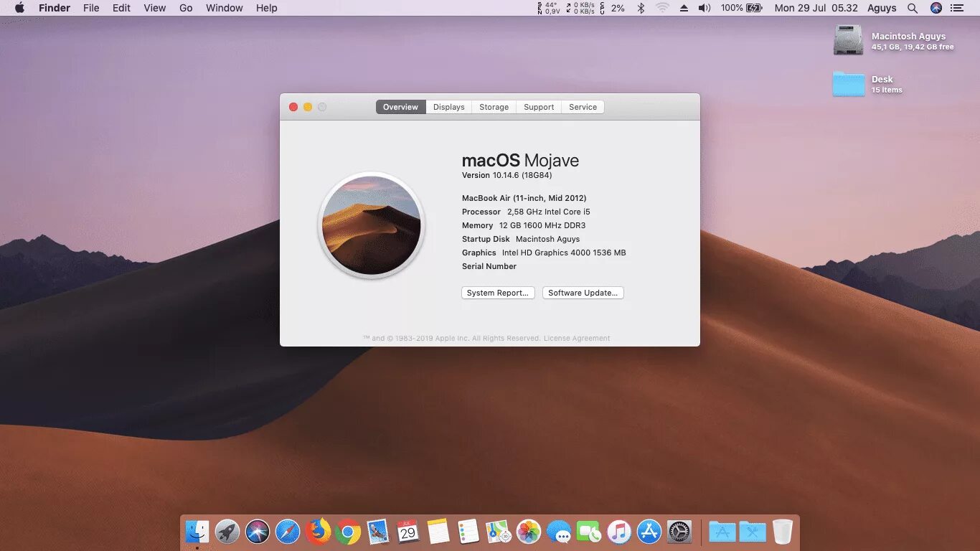Click "Intel HD Graphics 4000 1536 MB" value
The width and height of the screenshot is (980, 551).
click(x=564, y=253)
